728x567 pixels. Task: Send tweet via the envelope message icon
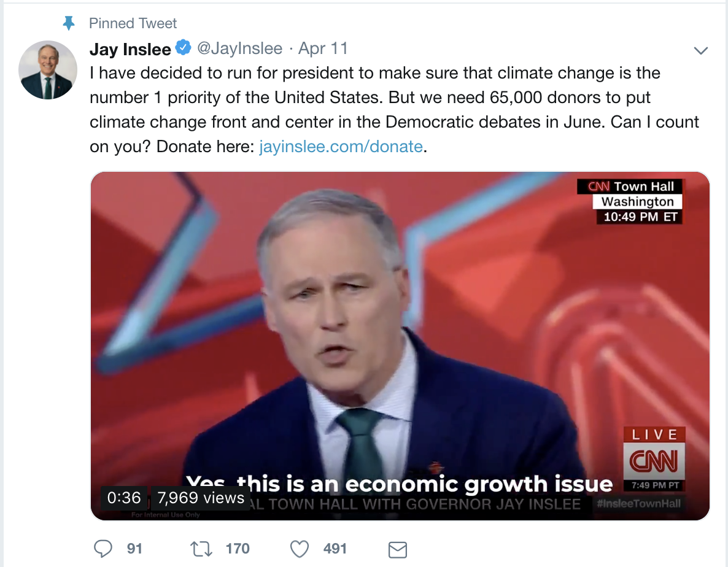(398, 549)
